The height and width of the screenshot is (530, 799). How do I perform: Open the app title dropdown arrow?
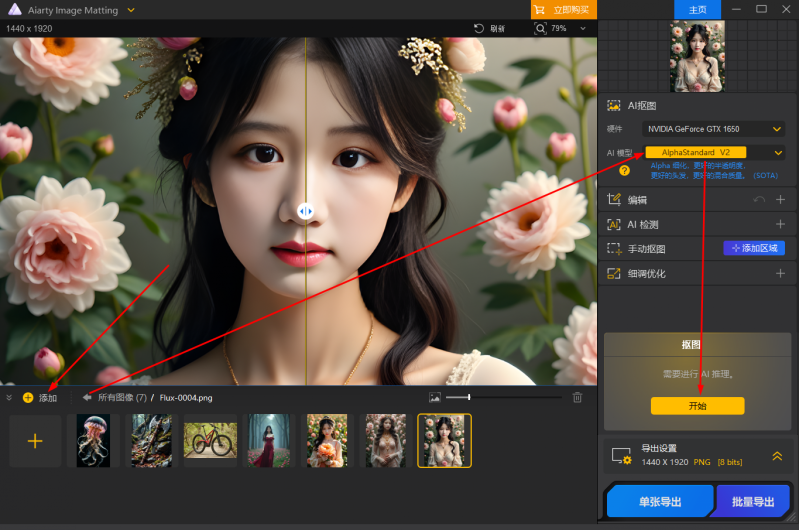(131, 10)
